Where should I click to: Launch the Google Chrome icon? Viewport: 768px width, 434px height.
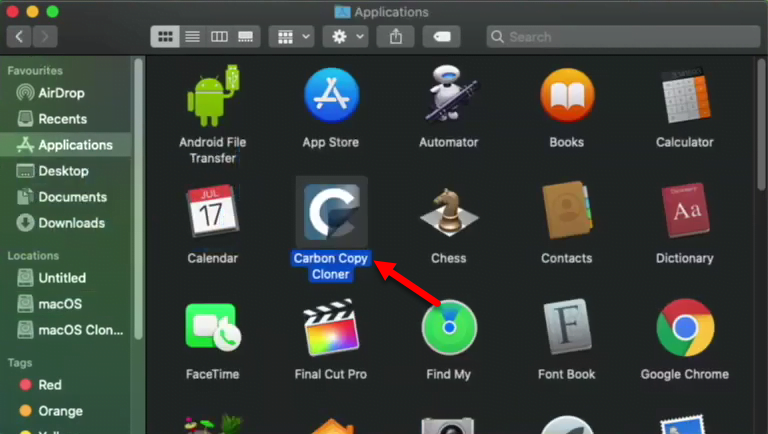point(685,327)
